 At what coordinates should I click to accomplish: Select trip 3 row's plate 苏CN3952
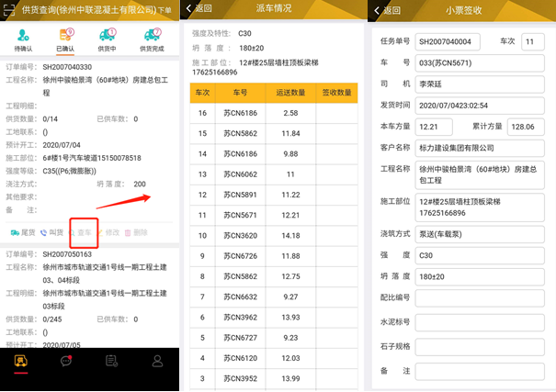(240, 378)
